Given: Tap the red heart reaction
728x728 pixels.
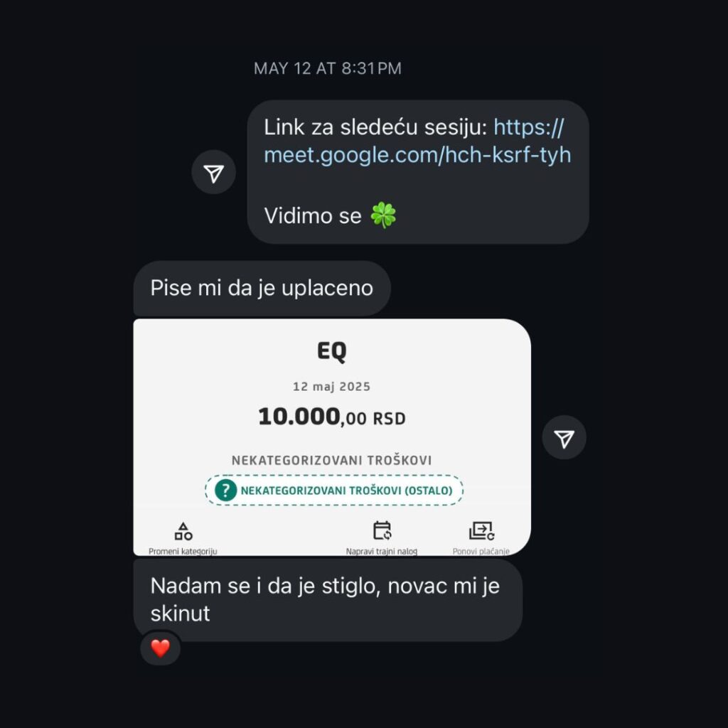Looking at the screenshot, I should pyautogui.click(x=161, y=648).
